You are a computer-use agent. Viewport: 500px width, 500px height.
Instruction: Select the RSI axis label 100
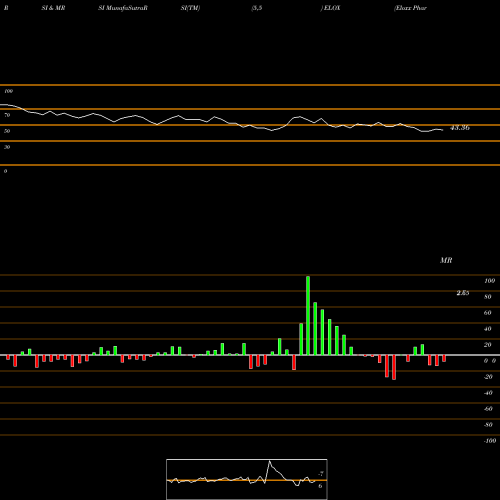coord(8,91)
